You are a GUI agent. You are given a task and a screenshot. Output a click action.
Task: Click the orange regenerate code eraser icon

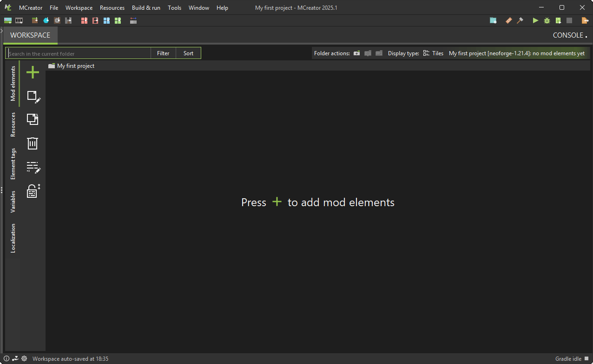508,20
